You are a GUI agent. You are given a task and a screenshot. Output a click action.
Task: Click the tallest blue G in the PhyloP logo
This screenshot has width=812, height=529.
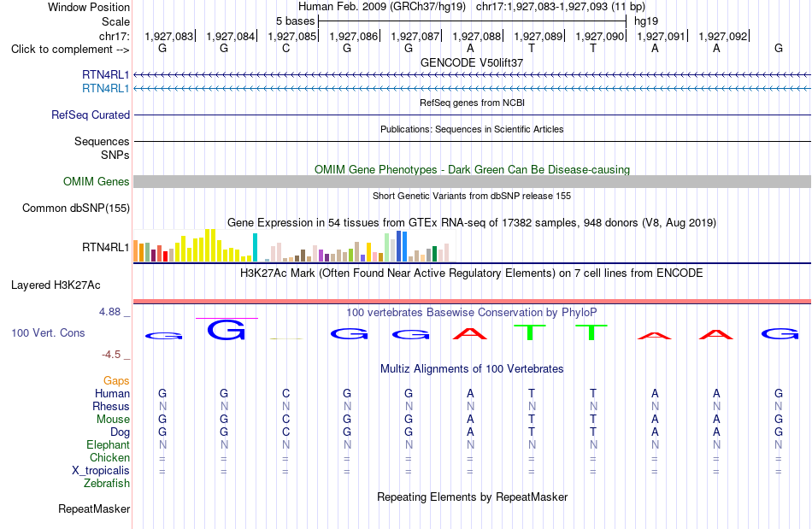[x=227, y=330]
